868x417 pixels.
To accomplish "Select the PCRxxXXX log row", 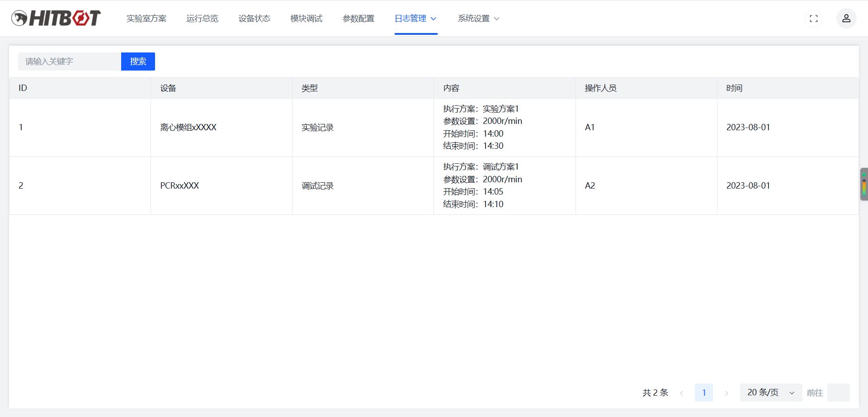I will click(x=434, y=185).
